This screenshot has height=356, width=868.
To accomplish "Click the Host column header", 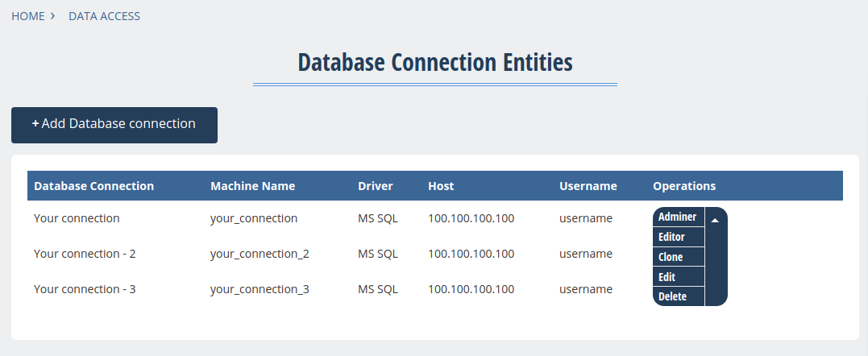I will (x=441, y=186).
